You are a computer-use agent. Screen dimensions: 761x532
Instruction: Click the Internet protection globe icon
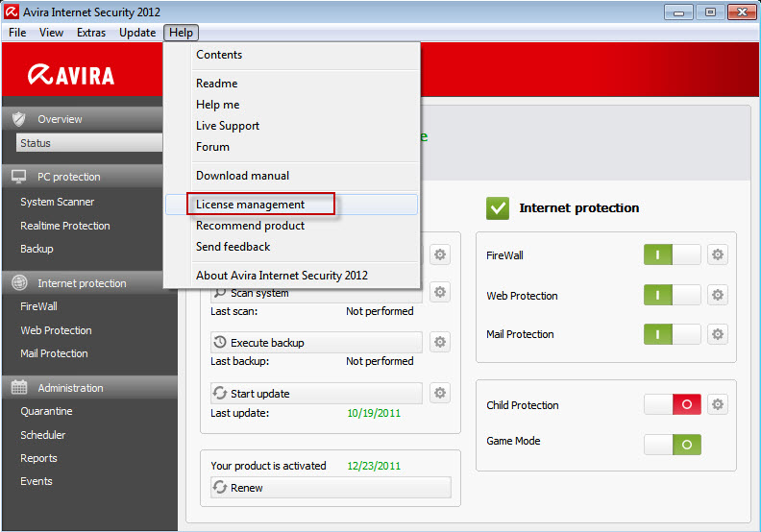pos(19,282)
